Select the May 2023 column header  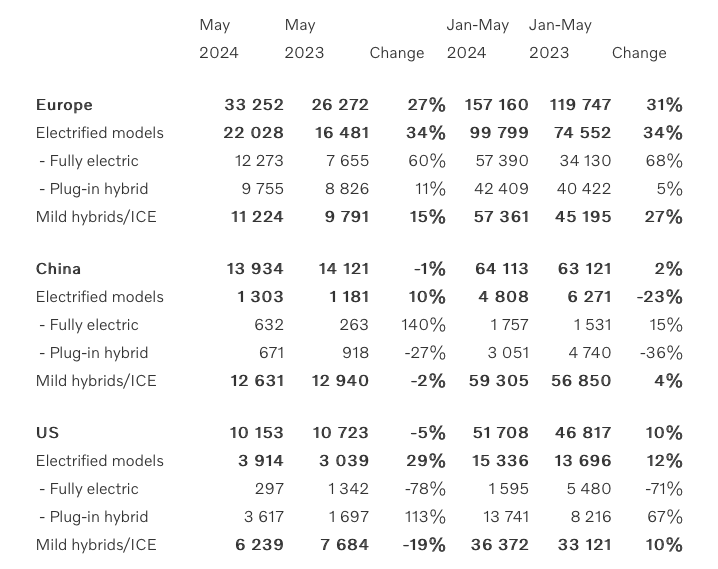(304, 39)
